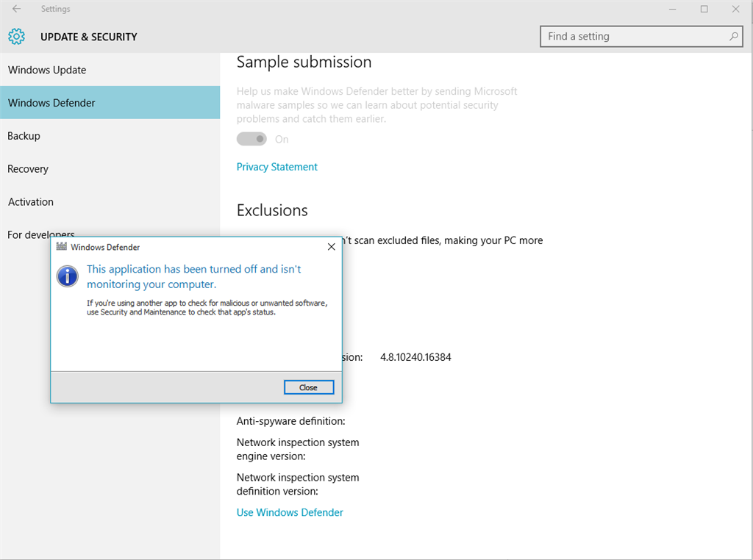Click version number 4.8.10240.16384
This screenshot has width=753, height=560.
pos(416,357)
